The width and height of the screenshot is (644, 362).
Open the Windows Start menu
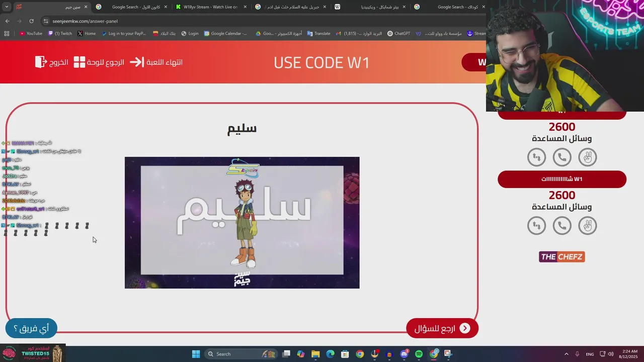pos(196,354)
